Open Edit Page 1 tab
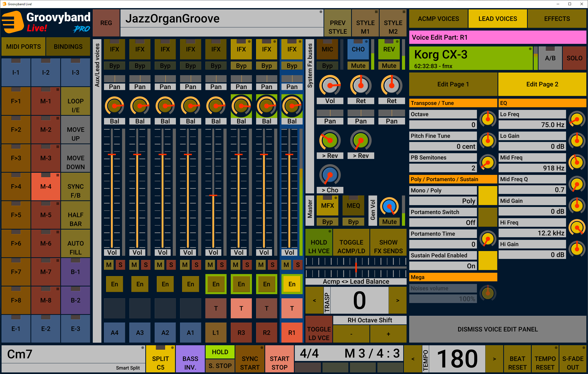This screenshot has height=374, width=588. 453,84
